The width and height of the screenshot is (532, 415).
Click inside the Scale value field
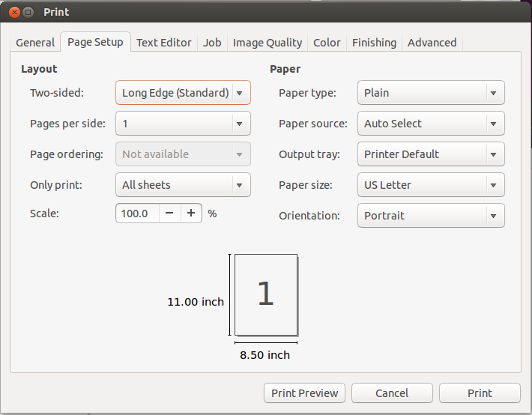(x=136, y=213)
